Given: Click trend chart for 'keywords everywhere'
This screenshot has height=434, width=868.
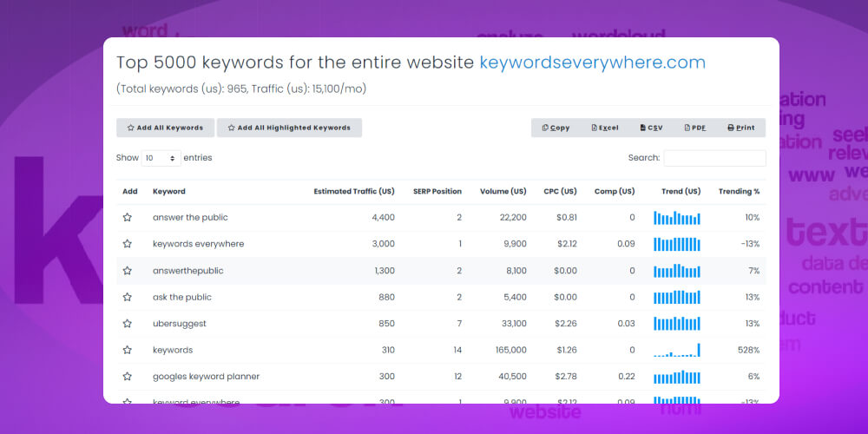Looking at the screenshot, I should pyautogui.click(x=677, y=244).
